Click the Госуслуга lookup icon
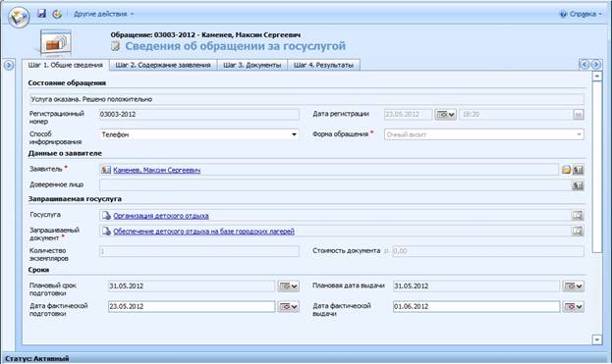Viewport: 612px width, 364px height. (578, 215)
